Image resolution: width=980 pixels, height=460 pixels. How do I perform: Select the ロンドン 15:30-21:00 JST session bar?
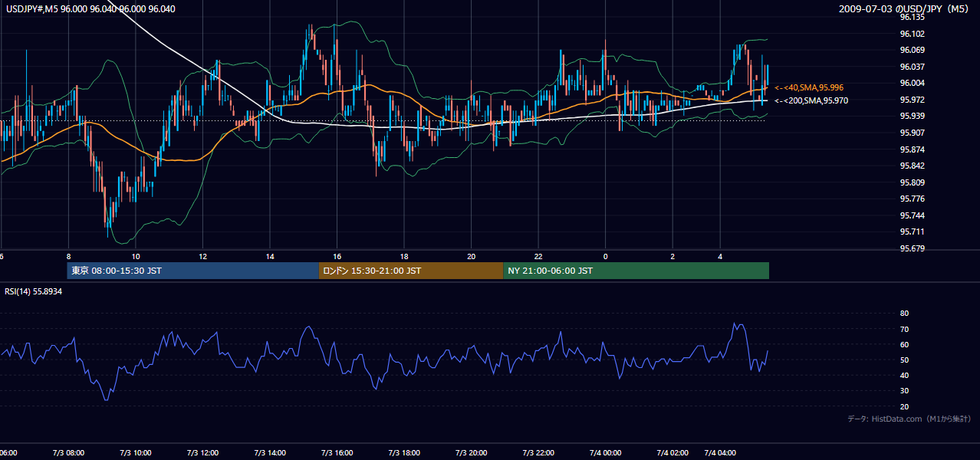coord(410,271)
